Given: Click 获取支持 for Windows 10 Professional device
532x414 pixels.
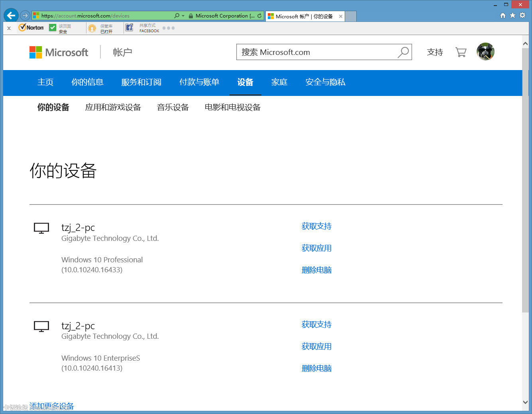Looking at the screenshot, I should [316, 226].
